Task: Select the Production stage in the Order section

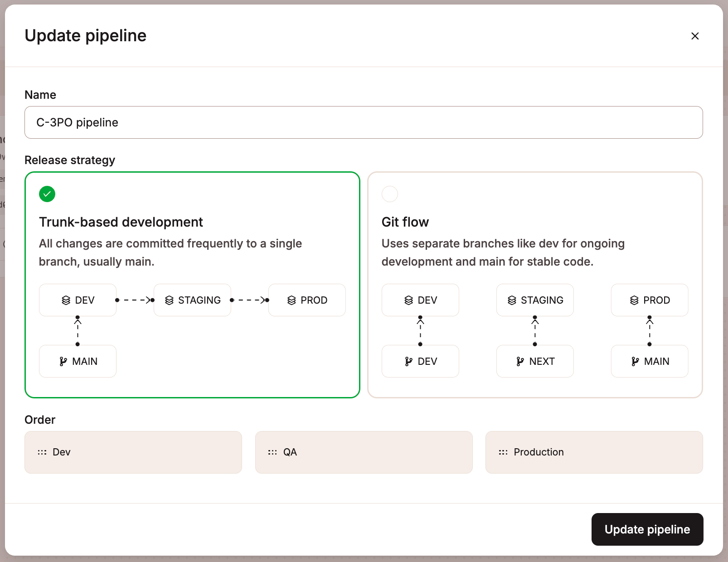Action: (x=594, y=452)
